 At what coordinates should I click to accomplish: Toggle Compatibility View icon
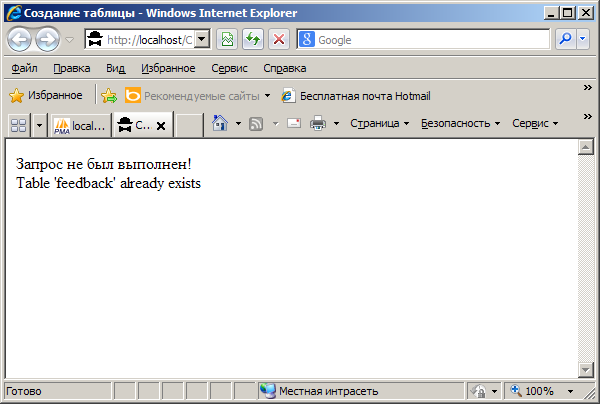pyautogui.click(x=227, y=39)
